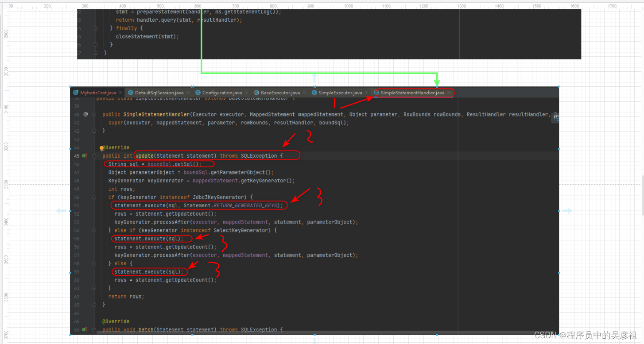Switch to the MybatisTest.java tab
Screen dimensions: 644x344
(x=98, y=93)
